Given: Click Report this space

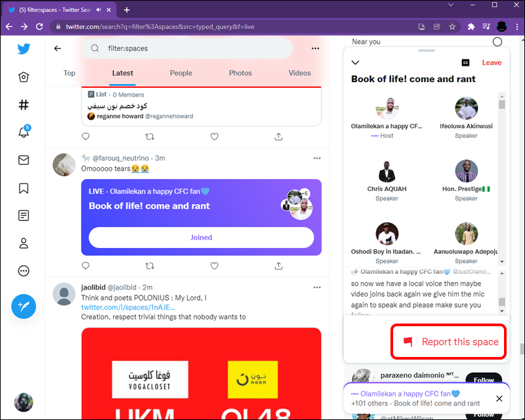Looking at the screenshot, I should 448,342.
